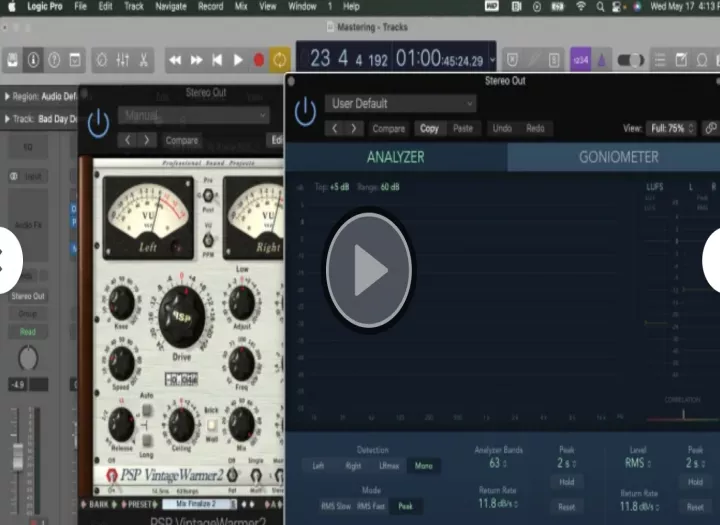Image resolution: width=720 pixels, height=525 pixels.
Task: Toggle the VintageWarmer plugin power button
Action: (x=98, y=124)
